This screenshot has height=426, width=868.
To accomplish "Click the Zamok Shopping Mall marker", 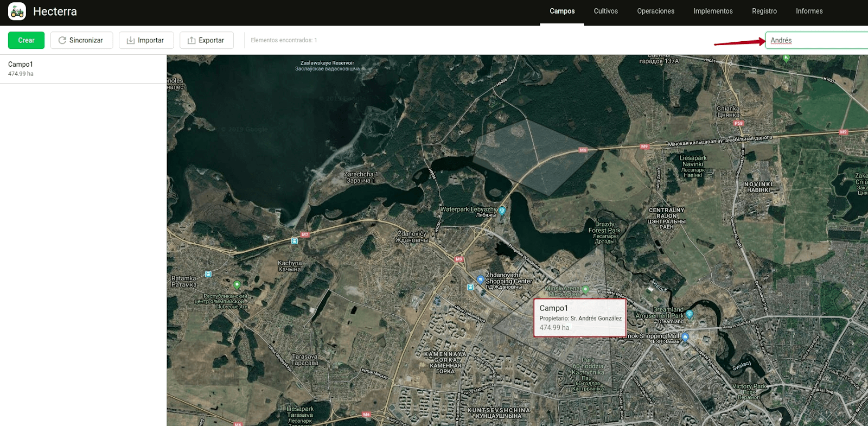I will 685,336.
